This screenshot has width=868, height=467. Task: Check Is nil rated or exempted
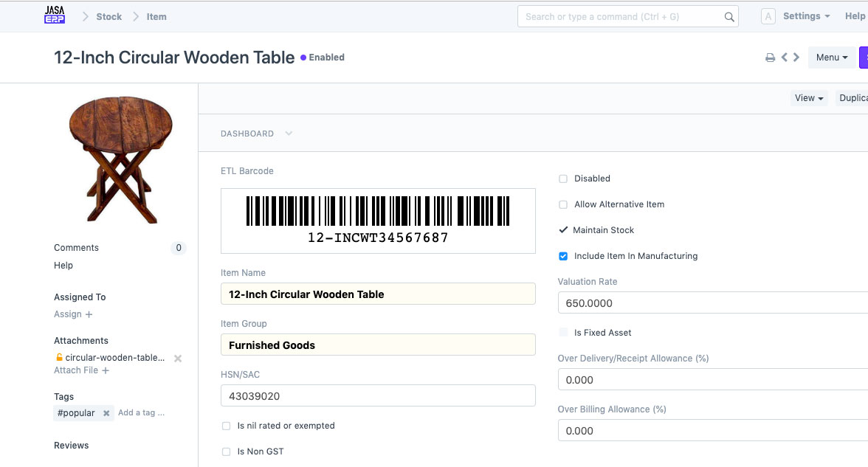(227, 426)
